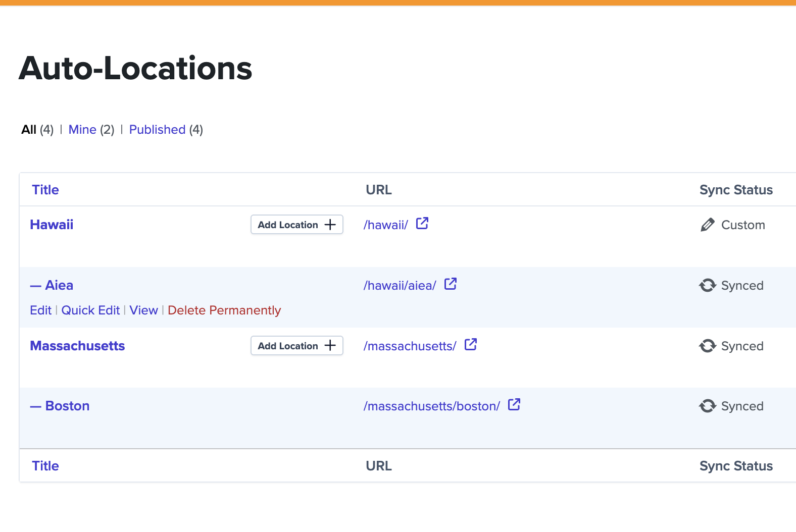The height and width of the screenshot is (532, 796).
Task: Open the /massachusetts/boston/ URL link
Action: click(431, 406)
